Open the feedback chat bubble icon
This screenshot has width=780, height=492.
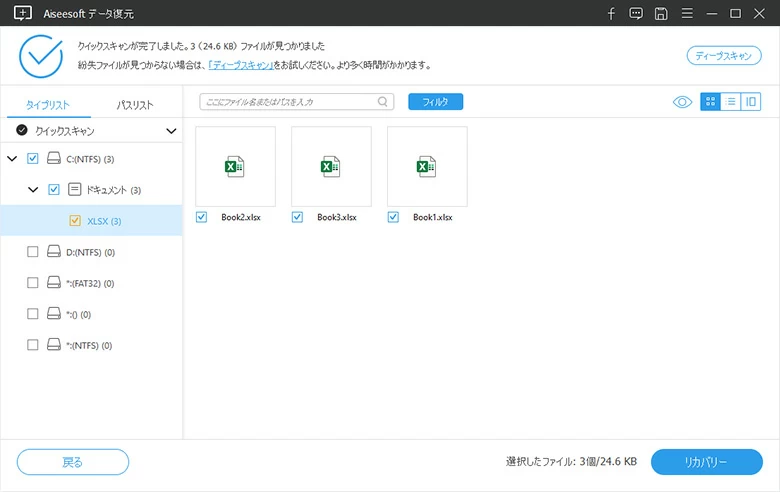point(636,13)
